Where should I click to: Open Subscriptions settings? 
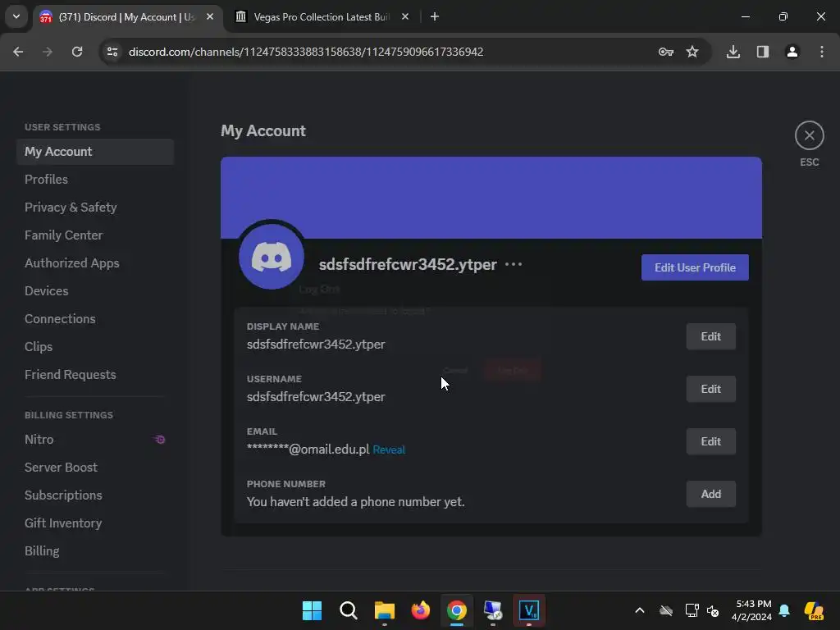pos(95,495)
